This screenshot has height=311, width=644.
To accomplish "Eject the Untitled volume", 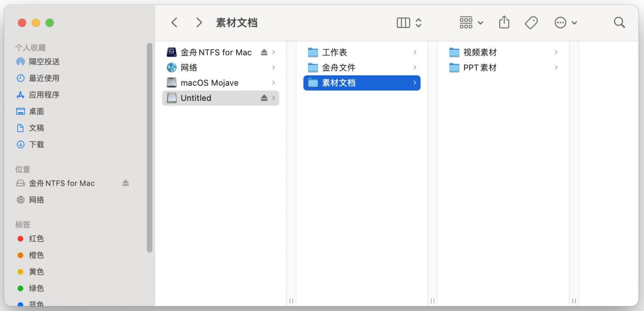I will [265, 98].
